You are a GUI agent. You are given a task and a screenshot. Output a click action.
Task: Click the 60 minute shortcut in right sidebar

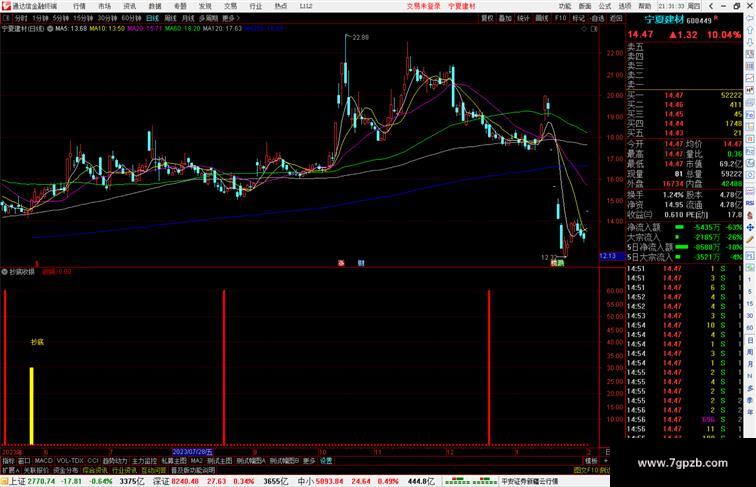750,328
